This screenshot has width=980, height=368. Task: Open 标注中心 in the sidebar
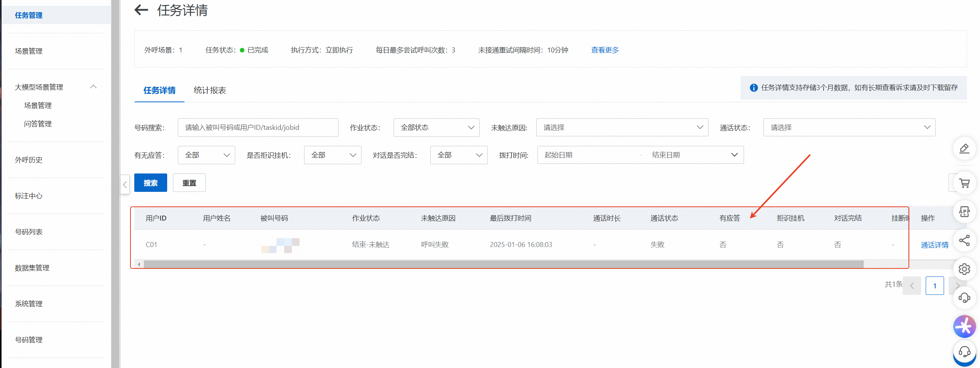[x=29, y=196]
